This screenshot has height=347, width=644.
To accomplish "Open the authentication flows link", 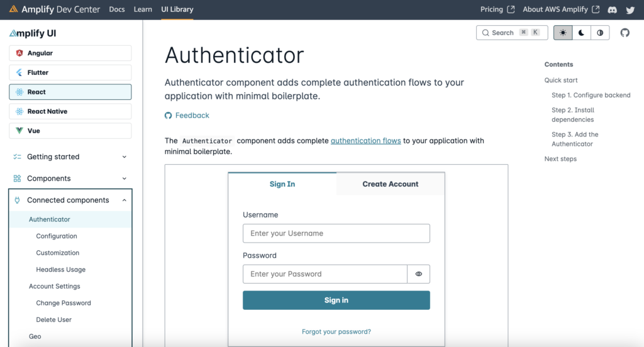I will (365, 140).
